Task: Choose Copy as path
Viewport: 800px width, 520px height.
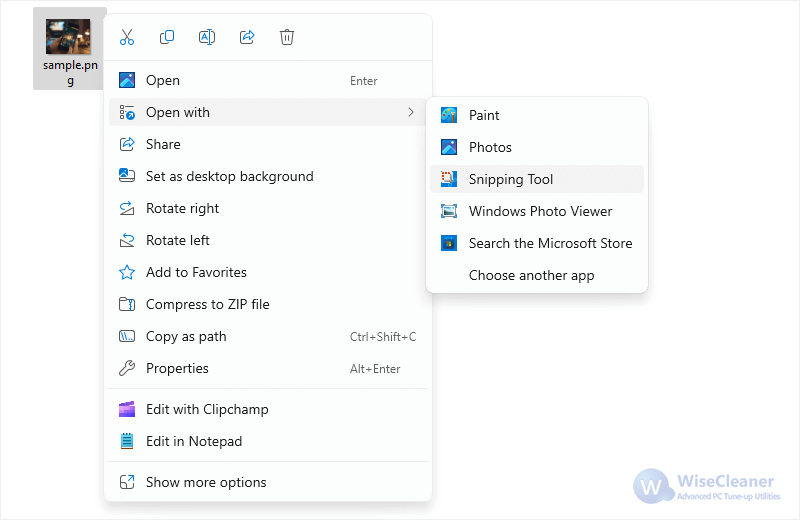Action: coord(268,336)
